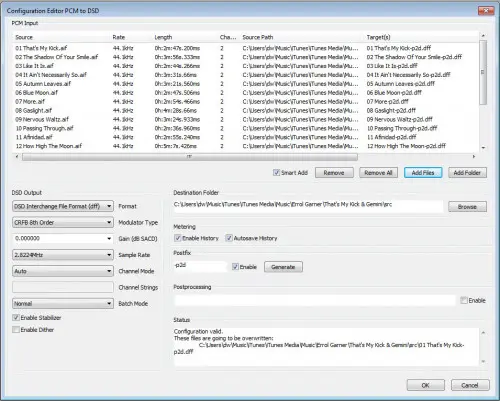The image size is (500, 401).
Task: Close the Configuration Editor window
Action: point(486,11)
